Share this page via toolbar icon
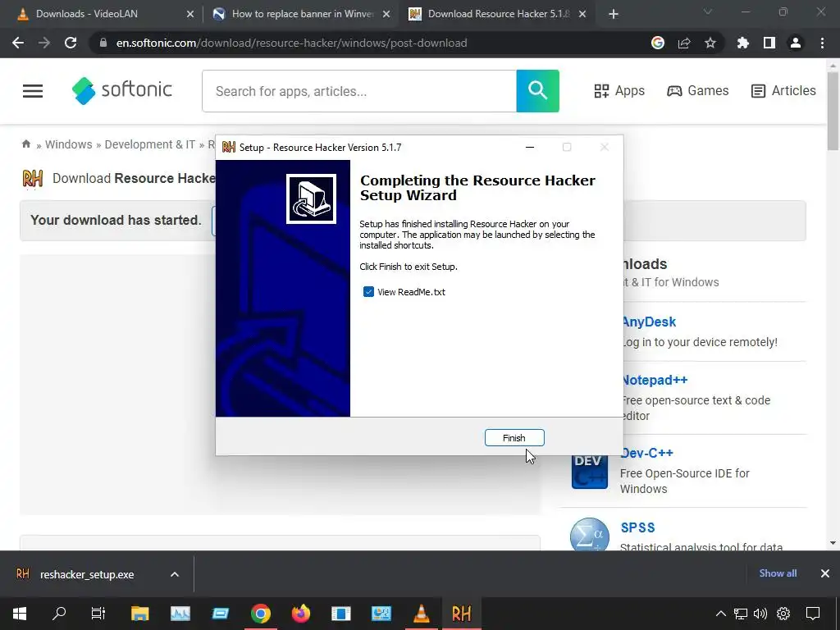Image resolution: width=840 pixels, height=630 pixels. [684, 43]
